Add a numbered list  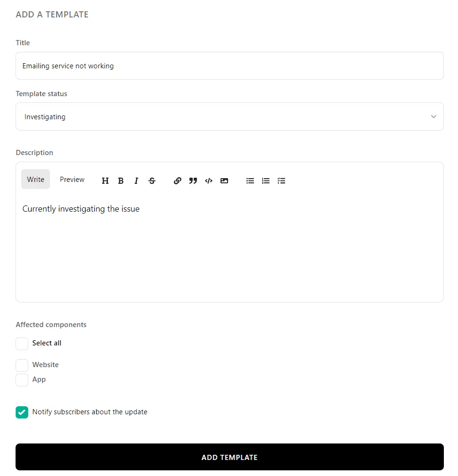(x=266, y=181)
